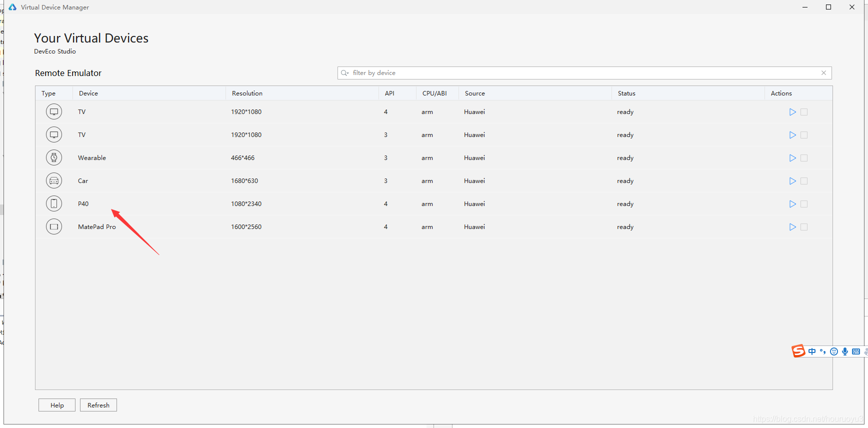Click ready status in P40 row
868x428 pixels.
click(625, 204)
